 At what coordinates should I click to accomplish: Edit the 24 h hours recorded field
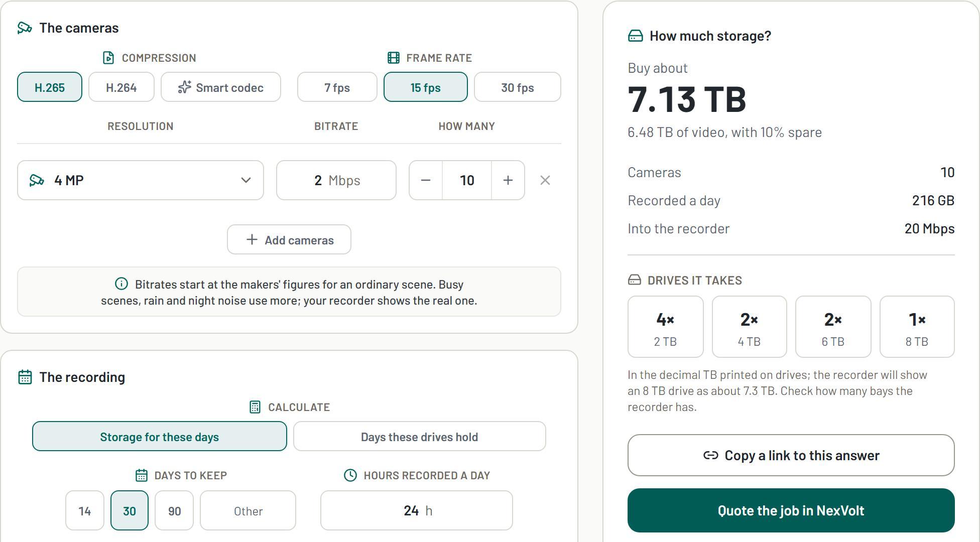point(417,510)
